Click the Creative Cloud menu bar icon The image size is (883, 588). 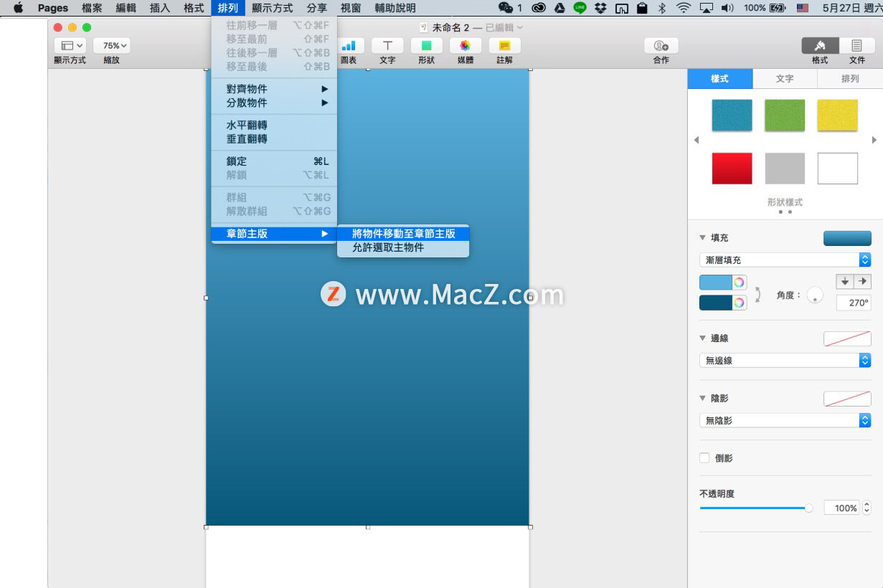(539, 8)
